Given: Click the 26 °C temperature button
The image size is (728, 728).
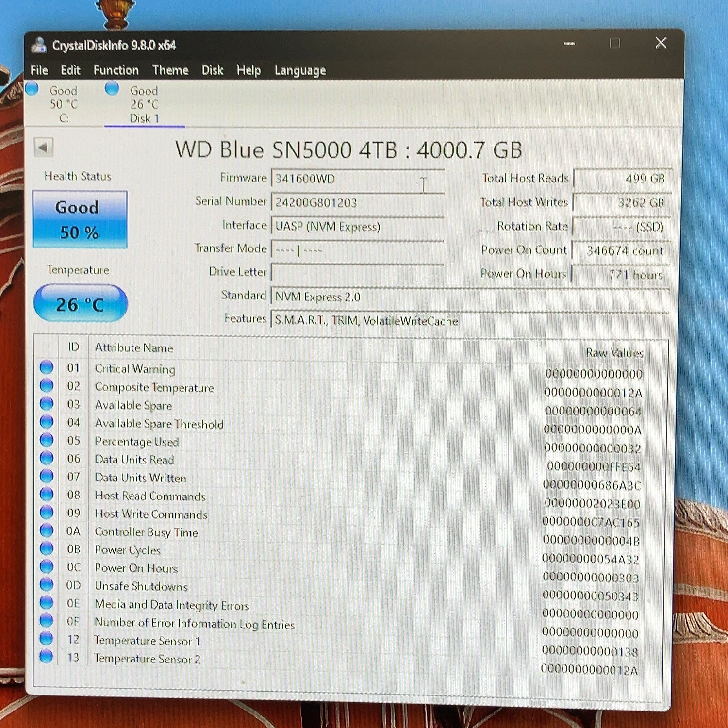Looking at the screenshot, I should [x=80, y=304].
